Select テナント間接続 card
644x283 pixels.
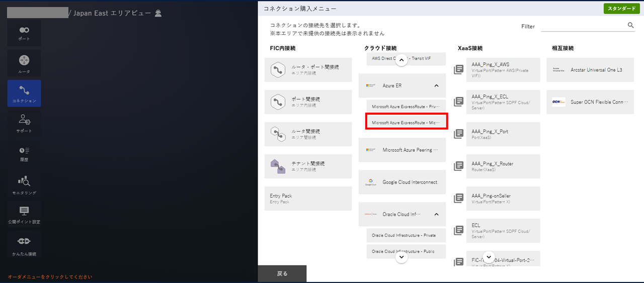point(308,166)
